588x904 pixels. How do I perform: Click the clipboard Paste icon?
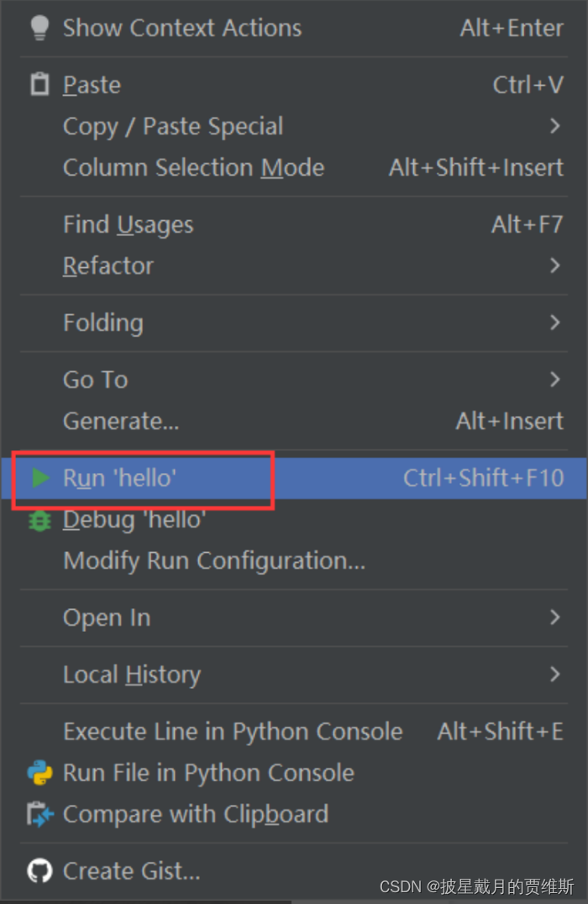[39, 85]
